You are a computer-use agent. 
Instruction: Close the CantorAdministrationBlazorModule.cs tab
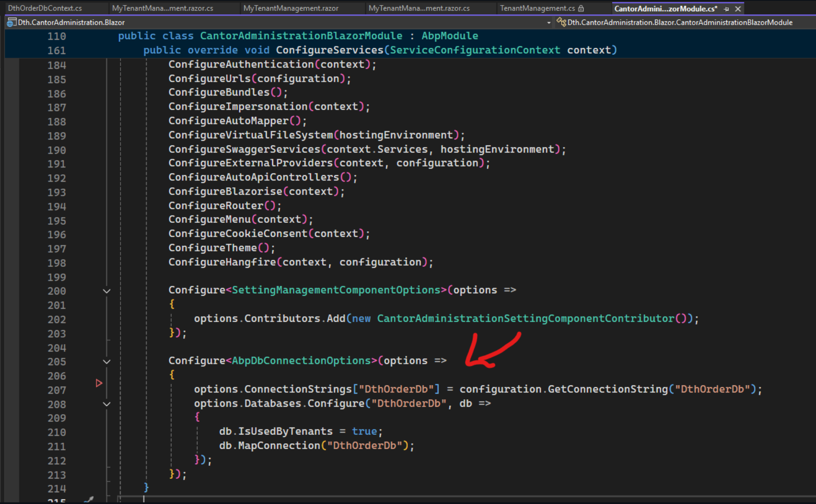[x=738, y=8]
